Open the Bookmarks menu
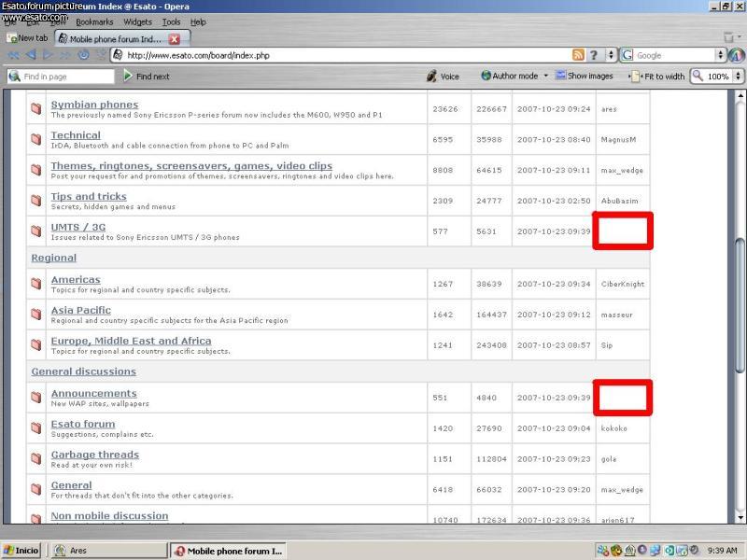 pos(94,21)
